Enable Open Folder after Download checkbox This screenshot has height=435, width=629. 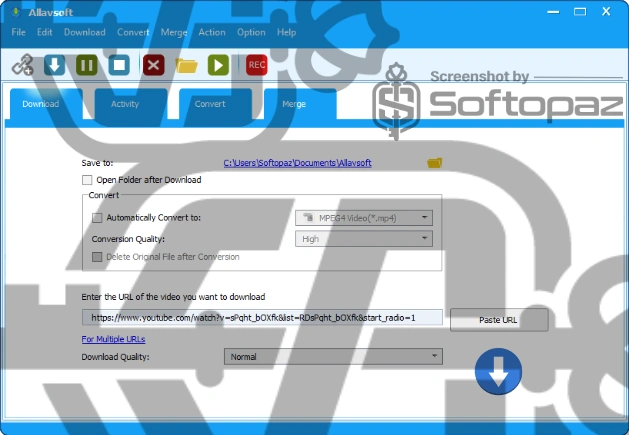coord(87,180)
